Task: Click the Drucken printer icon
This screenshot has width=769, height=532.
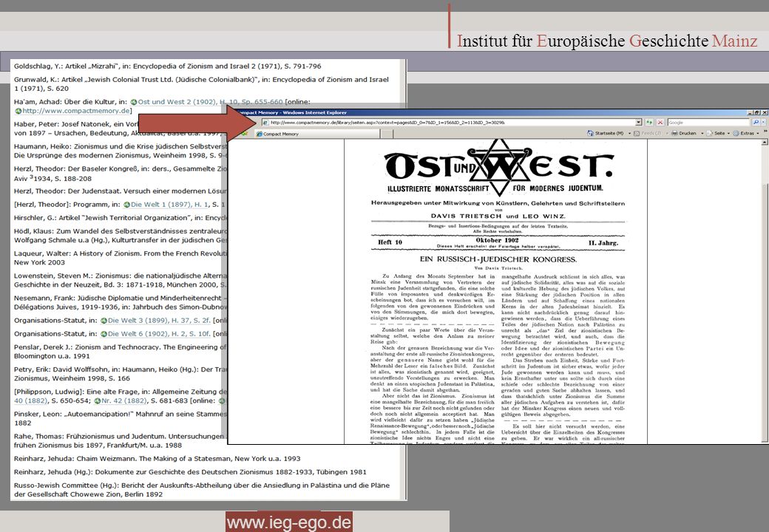Action: pyautogui.click(x=675, y=133)
